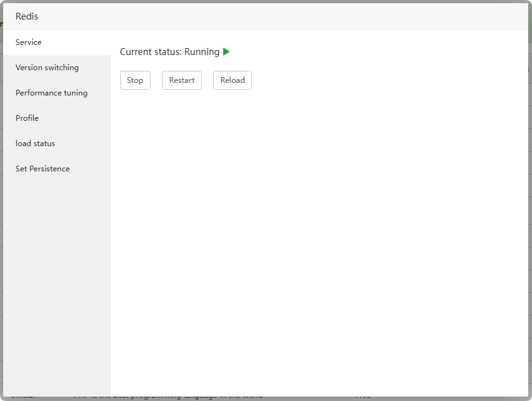532x401 pixels.
Task: Click the green running status icon
Action: pyautogui.click(x=226, y=52)
